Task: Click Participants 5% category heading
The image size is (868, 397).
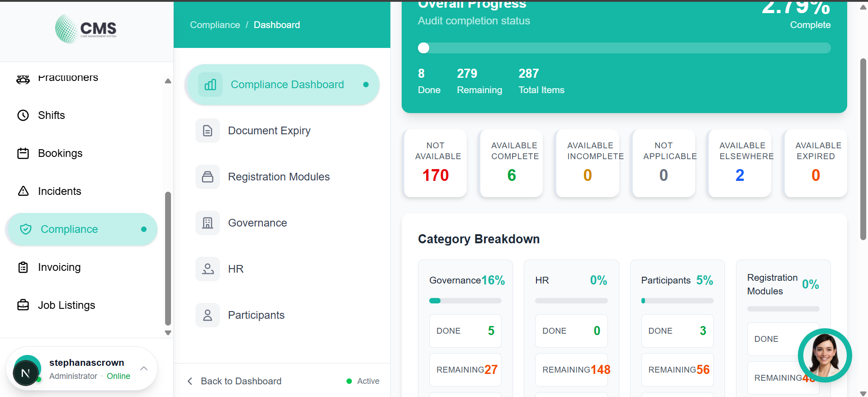Action: tap(677, 280)
